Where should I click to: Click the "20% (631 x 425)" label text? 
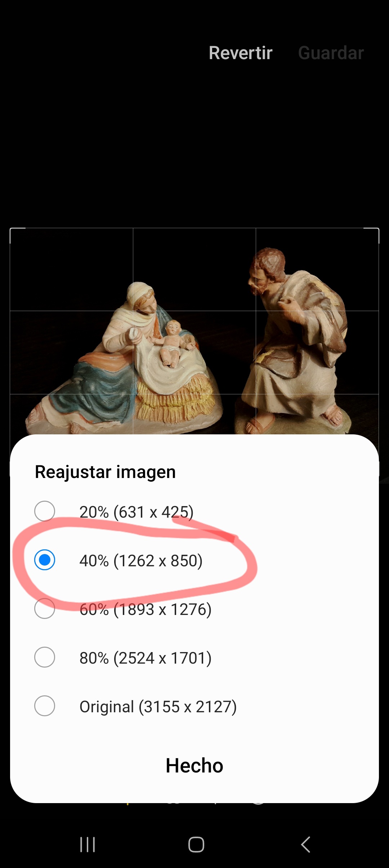click(137, 512)
